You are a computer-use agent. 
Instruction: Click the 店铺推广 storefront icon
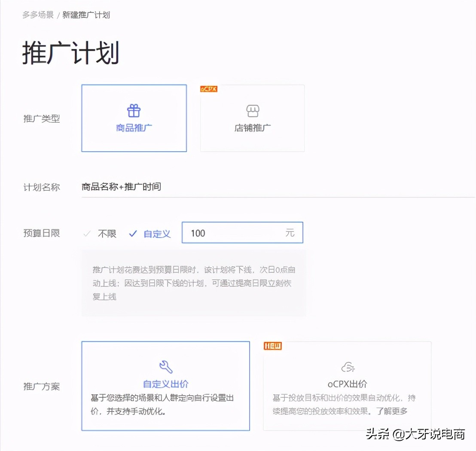coord(253,110)
